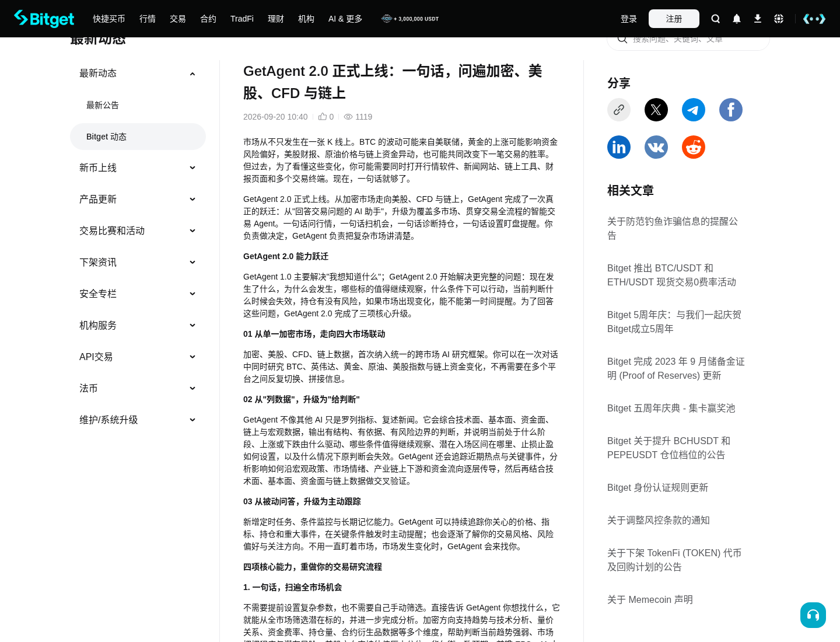Open the 合约 nav menu

tap(208, 19)
